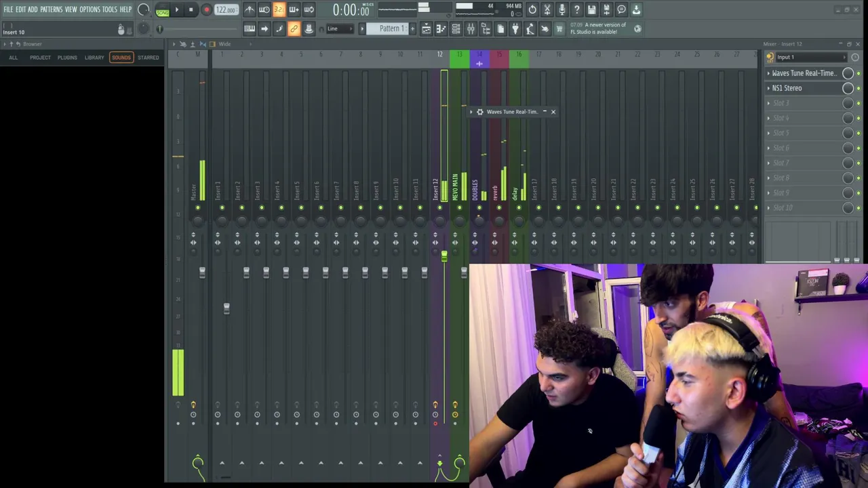Select the LIBRARY browser tab
868x488 pixels.
point(94,58)
